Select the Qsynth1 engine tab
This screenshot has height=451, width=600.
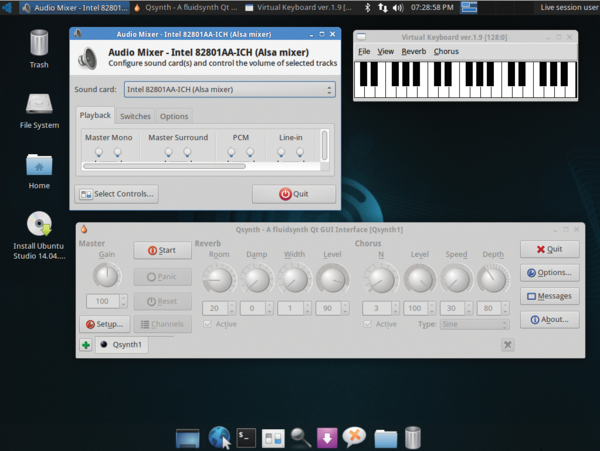122,345
